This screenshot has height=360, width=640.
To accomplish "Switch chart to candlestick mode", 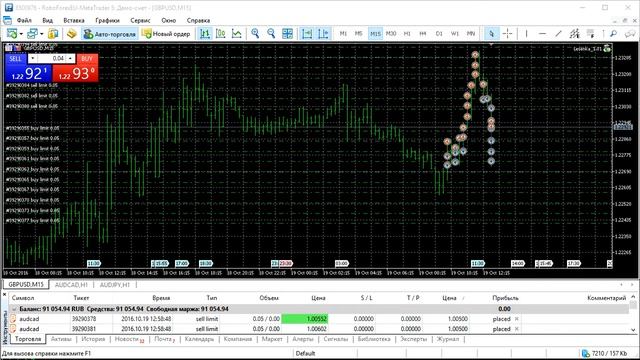I will tap(221, 33).
